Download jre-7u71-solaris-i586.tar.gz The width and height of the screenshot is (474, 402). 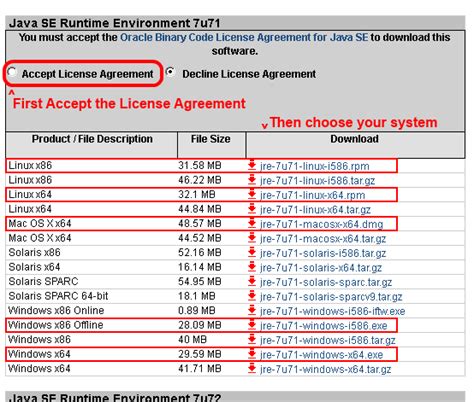click(323, 253)
